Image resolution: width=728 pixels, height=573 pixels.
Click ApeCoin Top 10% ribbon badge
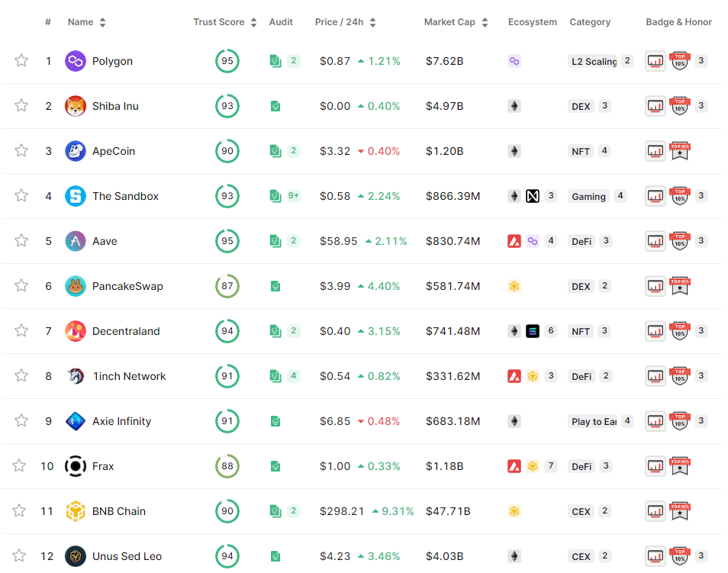[x=680, y=151]
